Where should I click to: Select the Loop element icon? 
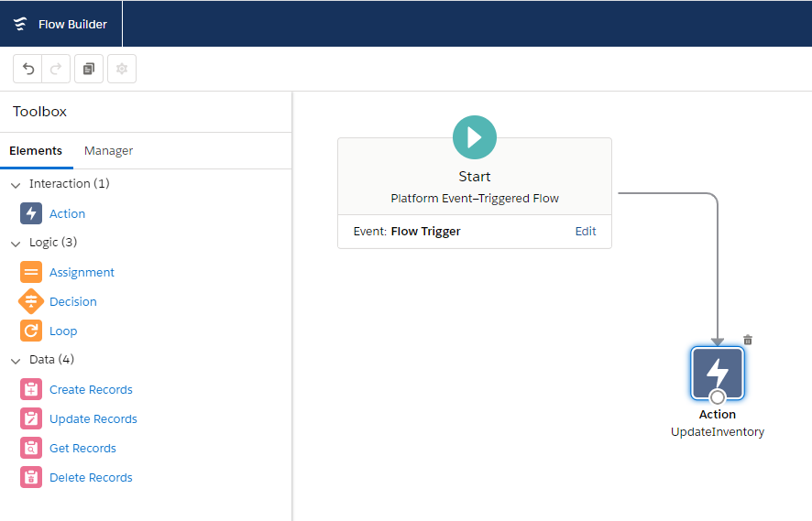pyautogui.click(x=31, y=331)
